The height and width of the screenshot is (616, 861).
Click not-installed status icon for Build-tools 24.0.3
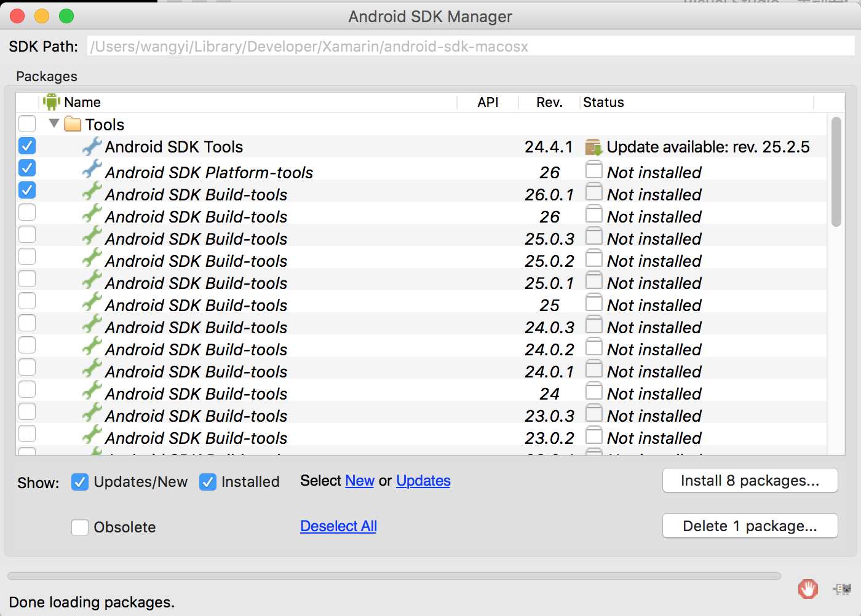click(594, 325)
